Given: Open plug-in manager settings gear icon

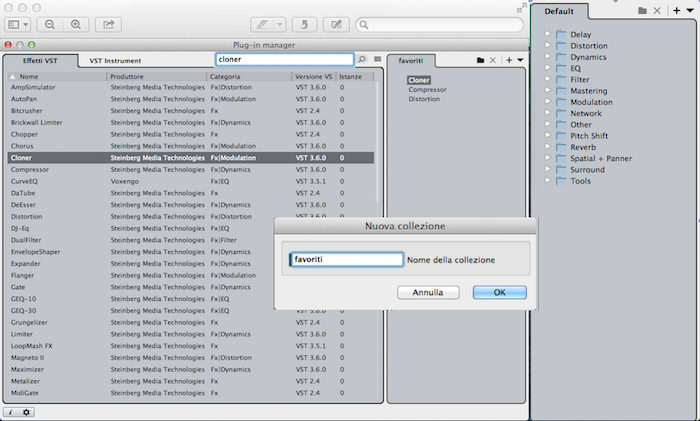Looking at the screenshot, I should [x=26, y=412].
